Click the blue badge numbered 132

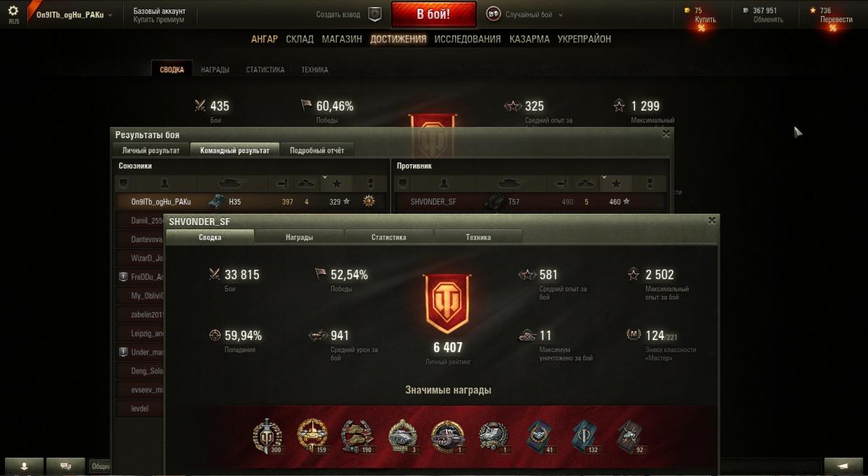(585, 436)
